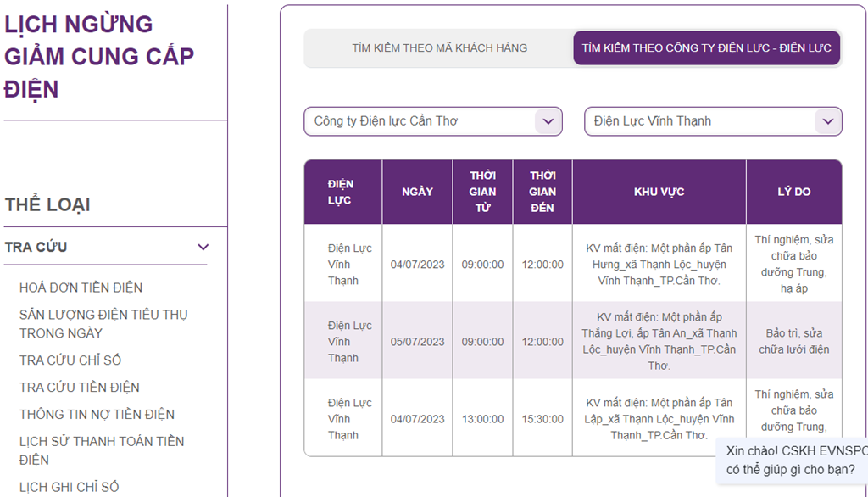This screenshot has width=868, height=497.
Task: Open Tra cứu chỉ số page
Action: point(70,360)
